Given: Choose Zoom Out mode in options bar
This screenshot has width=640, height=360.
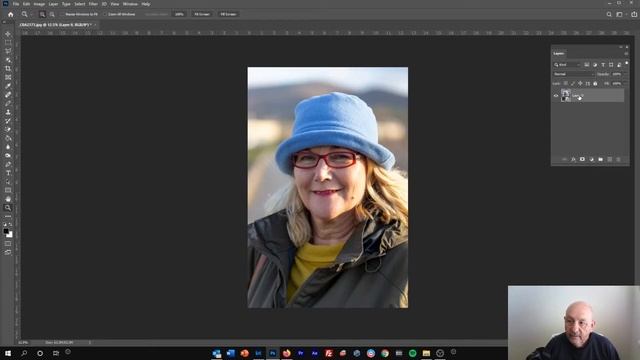Looking at the screenshot, I should tap(52, 14).
